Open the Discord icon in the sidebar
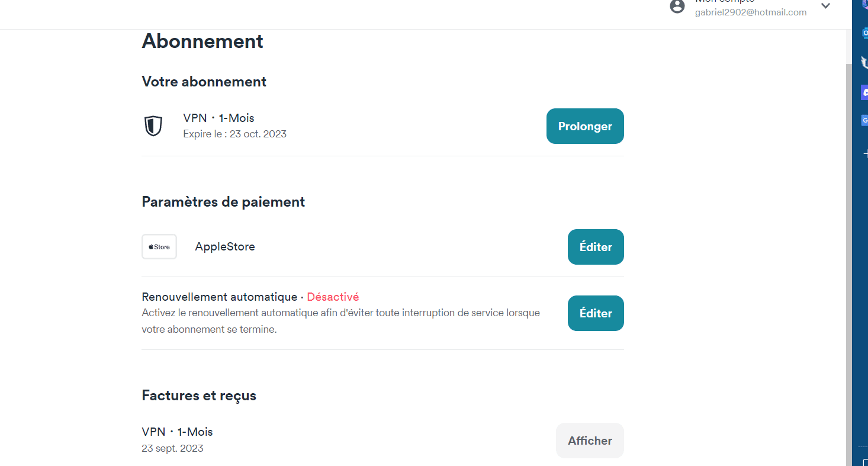The image size is (868, 466). point(864,92)
